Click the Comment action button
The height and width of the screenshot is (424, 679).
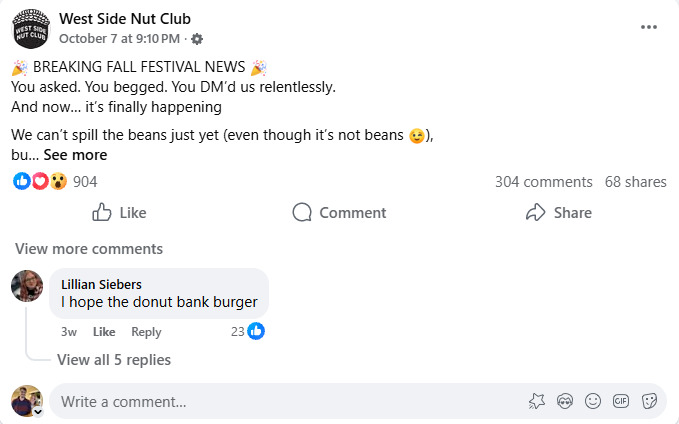339,213
